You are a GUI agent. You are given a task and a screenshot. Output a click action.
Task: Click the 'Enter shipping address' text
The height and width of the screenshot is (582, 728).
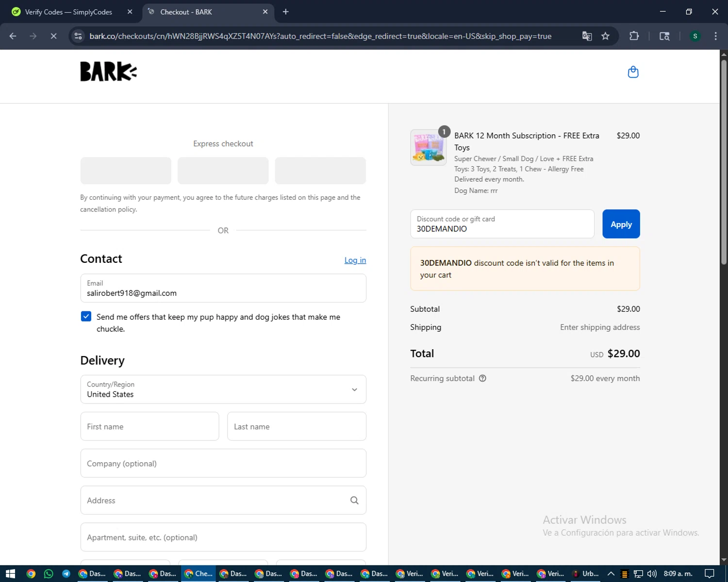pyautogui.click(x=600, y=327)
